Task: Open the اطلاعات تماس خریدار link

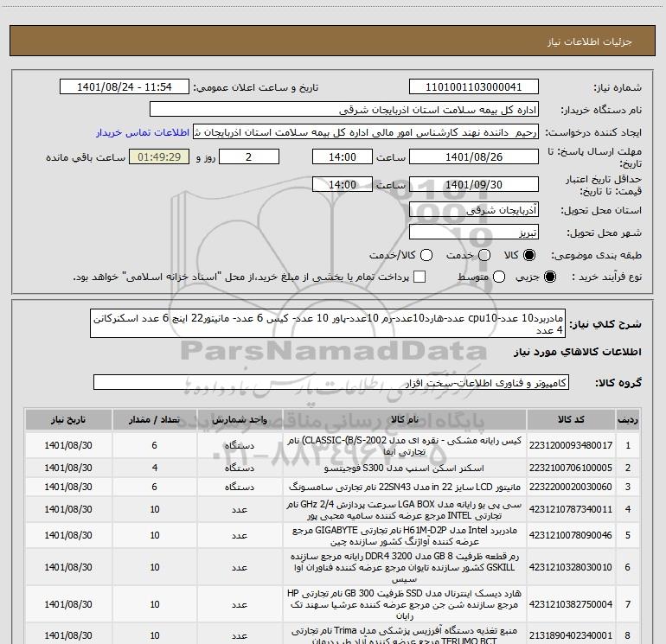Action: 143,132
